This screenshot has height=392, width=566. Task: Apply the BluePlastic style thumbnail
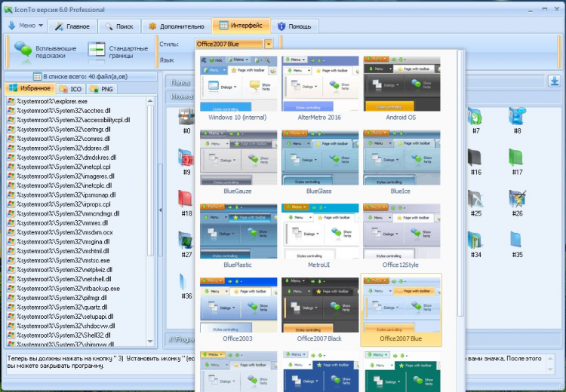pyautogui.click(x=238, y=235)
